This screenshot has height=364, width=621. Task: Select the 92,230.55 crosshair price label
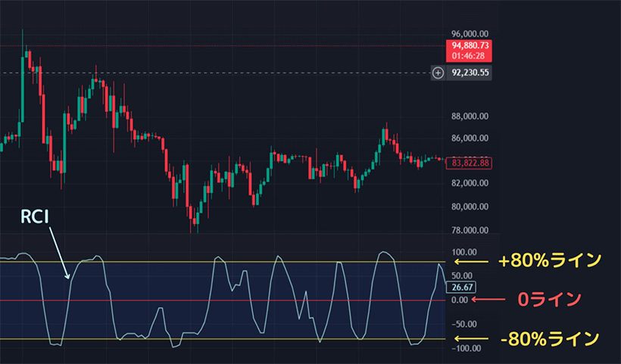click(470, 73)
